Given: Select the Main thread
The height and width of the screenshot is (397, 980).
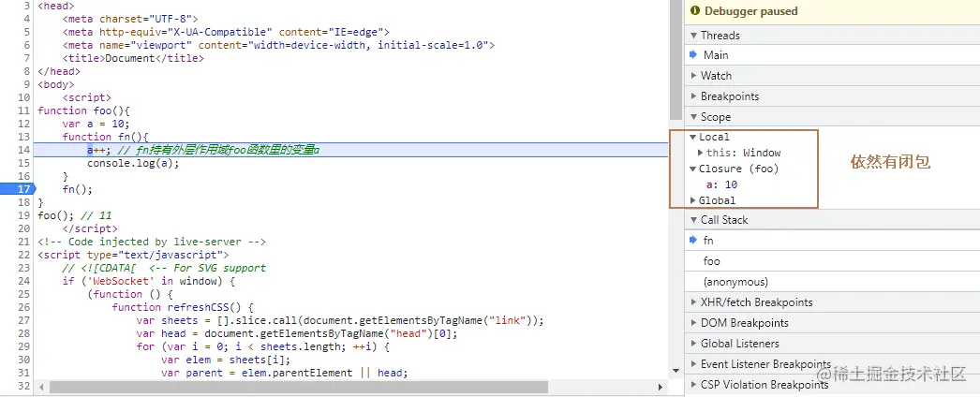Looking at the screenshot, I should (x=833, y=55).
